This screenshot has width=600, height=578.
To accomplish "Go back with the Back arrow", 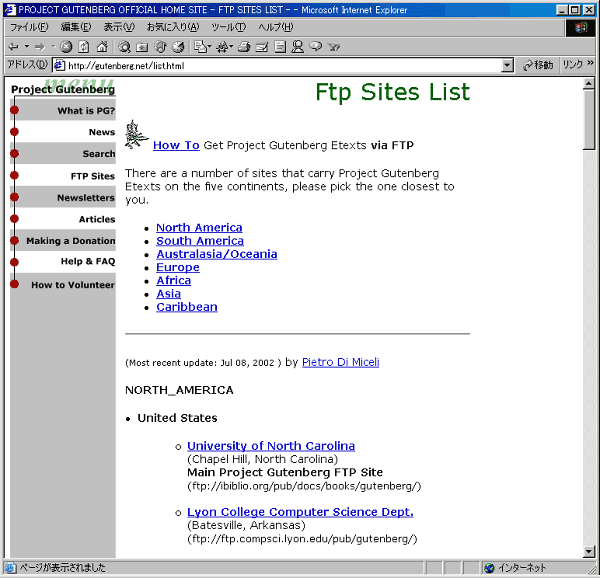I will pos(13,47).
